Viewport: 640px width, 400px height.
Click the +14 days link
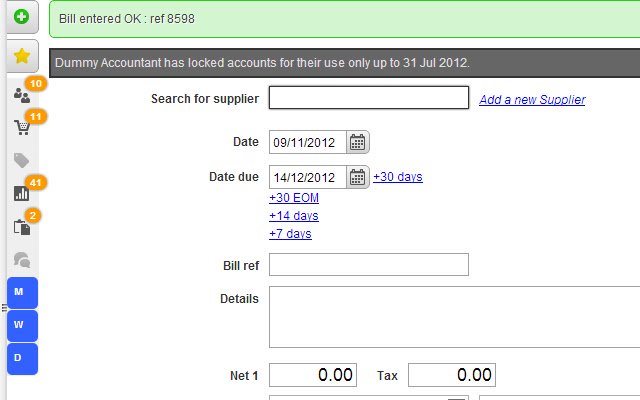click(x=294, y=216)
